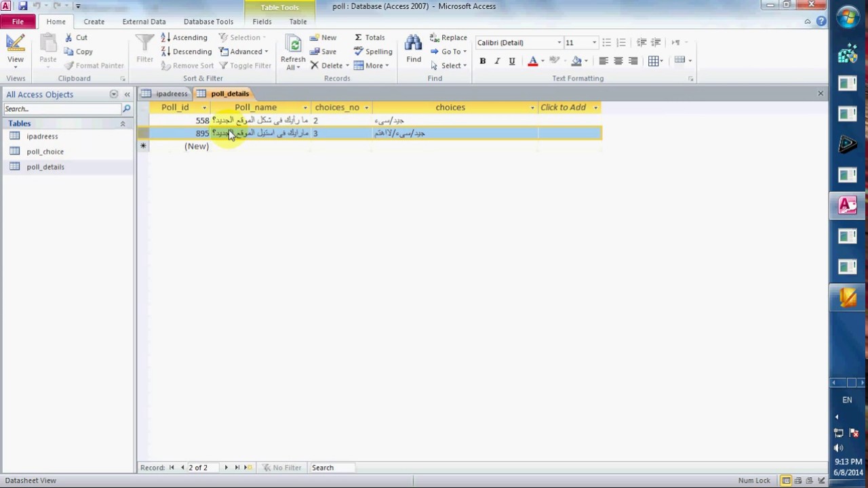868x488 pixels.
Task: Click the Delete records button
Action: tap(329, 66)
